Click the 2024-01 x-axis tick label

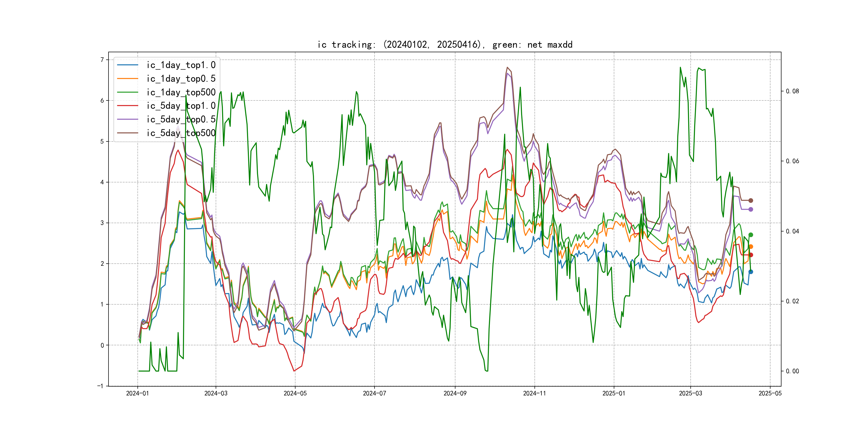pyautogui.click(x=137, y=393)
